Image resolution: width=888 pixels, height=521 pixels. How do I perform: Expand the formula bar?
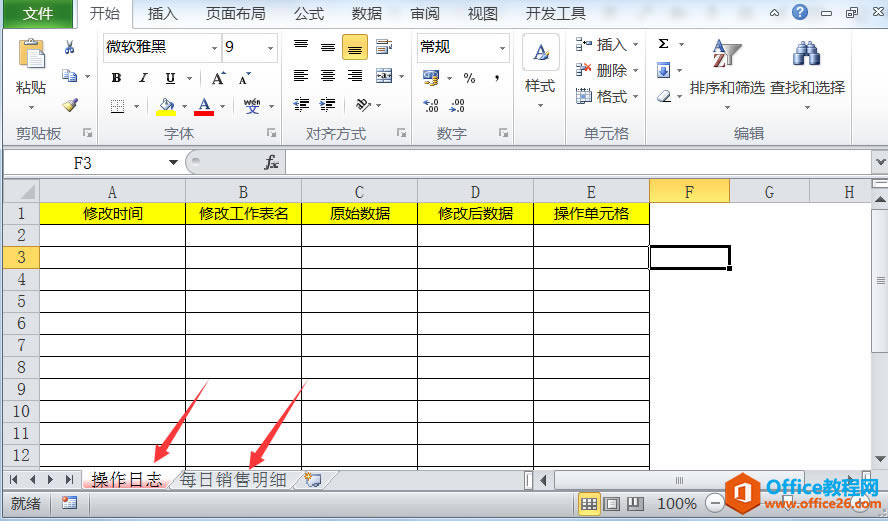tap(880, 163)
